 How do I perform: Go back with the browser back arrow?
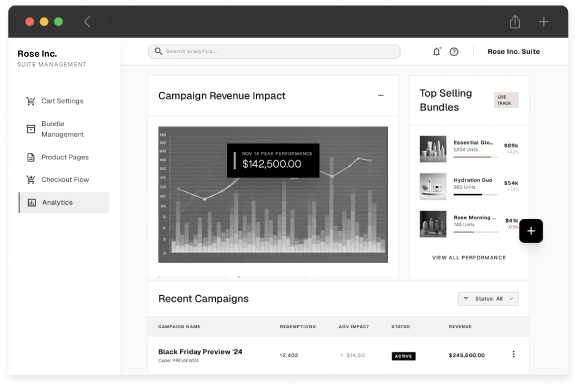point(87,22)
